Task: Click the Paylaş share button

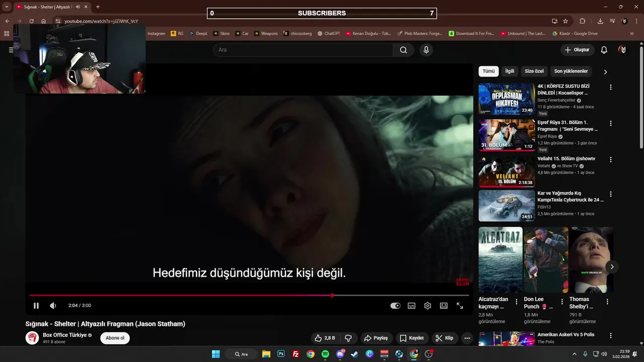Action: pyautogui.click(x=376, y=338)
